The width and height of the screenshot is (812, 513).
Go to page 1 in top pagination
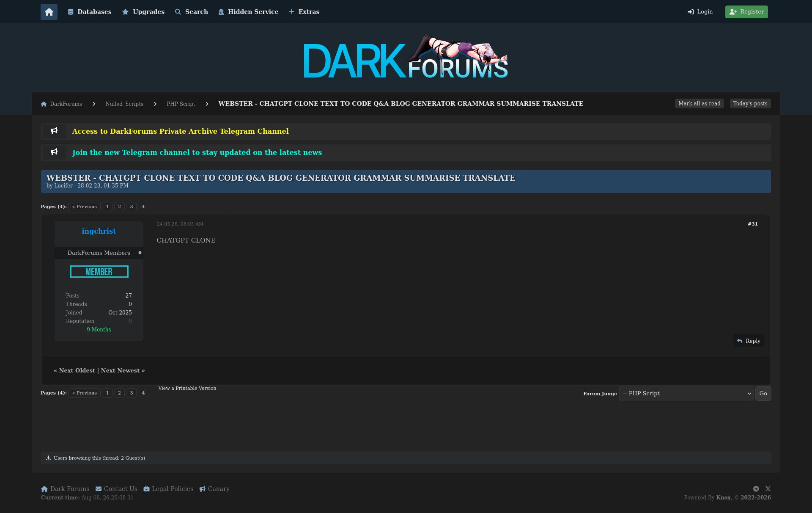(x=107, y=207)
